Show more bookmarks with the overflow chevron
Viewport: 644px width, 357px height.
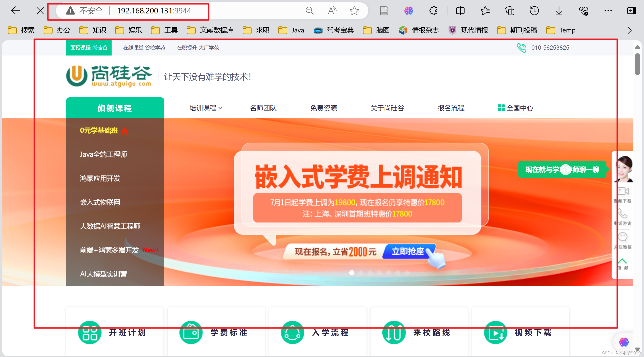(630, 30)
